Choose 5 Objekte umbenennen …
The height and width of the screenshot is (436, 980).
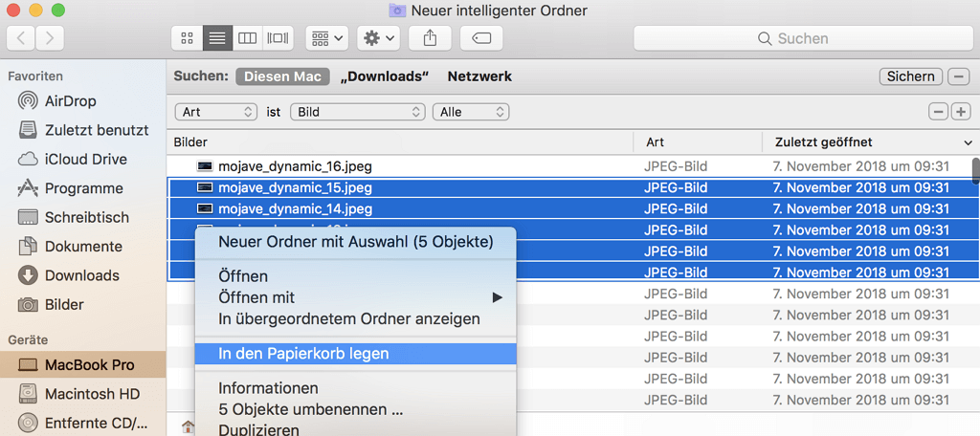tap(356, 410)
